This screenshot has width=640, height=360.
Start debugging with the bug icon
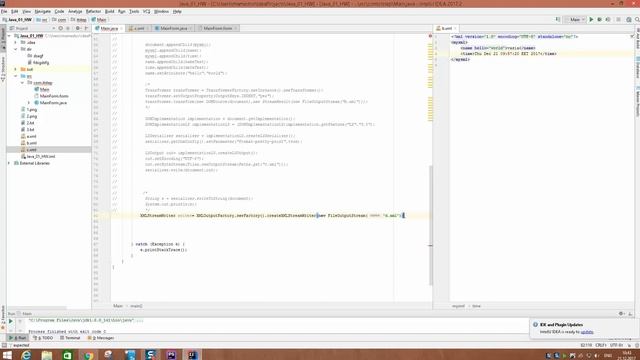click(x=600, y=20)
